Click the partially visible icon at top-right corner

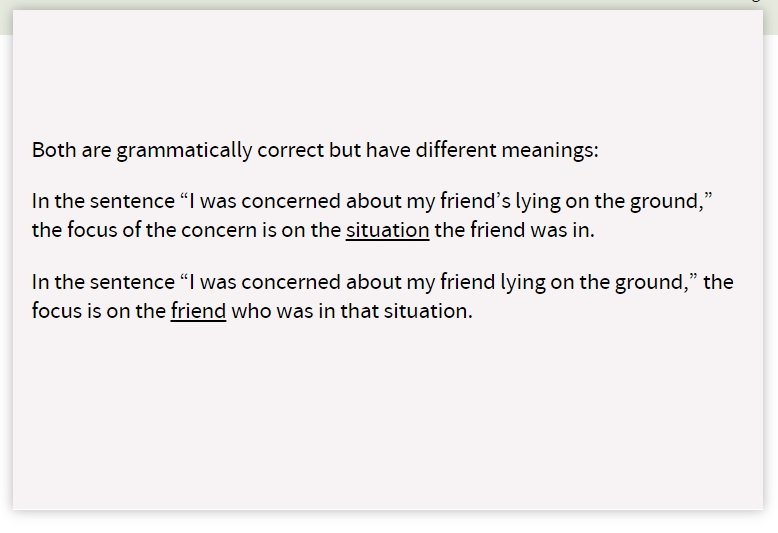(x=756, y=3)
